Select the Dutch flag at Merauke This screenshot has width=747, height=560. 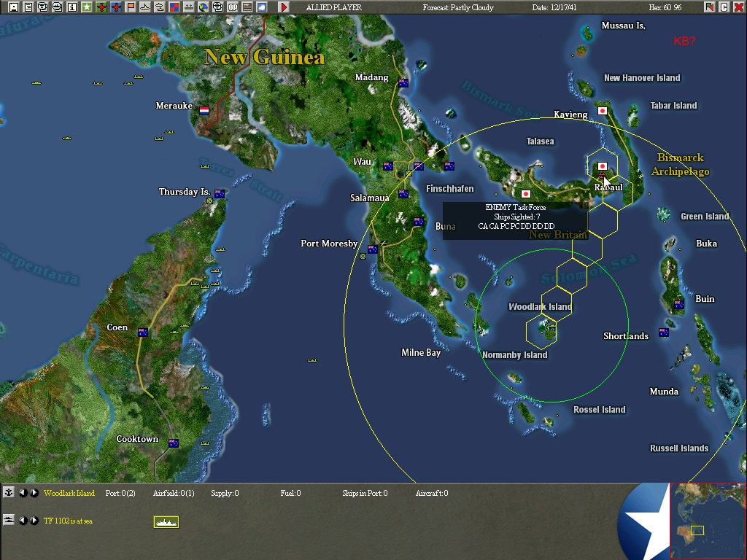point(204,111)
